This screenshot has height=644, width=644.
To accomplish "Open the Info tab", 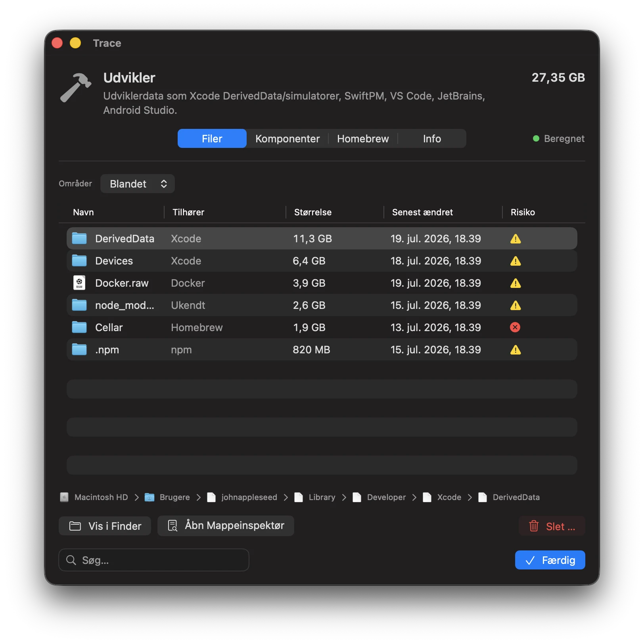I will pyautogui.click(x=432, y=138).
